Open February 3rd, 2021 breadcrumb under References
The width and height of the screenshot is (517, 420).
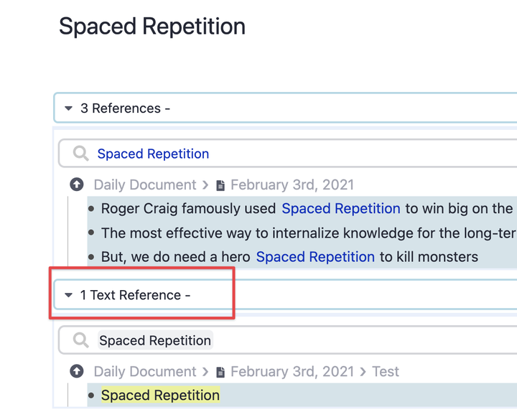point(292,185)
